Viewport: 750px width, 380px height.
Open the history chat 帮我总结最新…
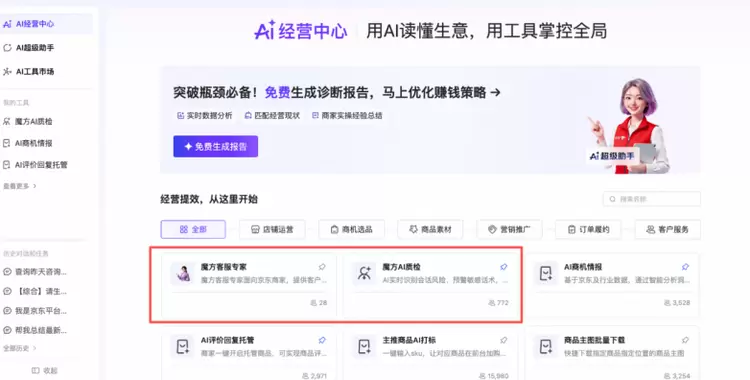coord(35,330)
